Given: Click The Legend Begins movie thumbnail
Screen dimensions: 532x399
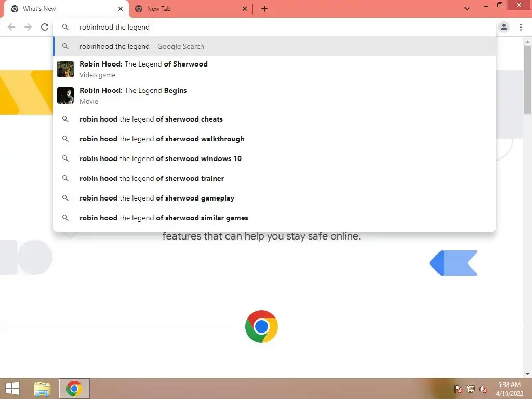Looking at the screenshot, I should click(65, 96).
